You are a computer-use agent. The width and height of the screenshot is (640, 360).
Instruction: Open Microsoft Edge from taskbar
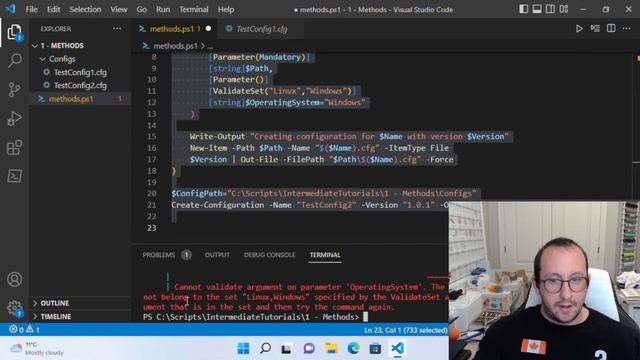[x=353, y=348]
